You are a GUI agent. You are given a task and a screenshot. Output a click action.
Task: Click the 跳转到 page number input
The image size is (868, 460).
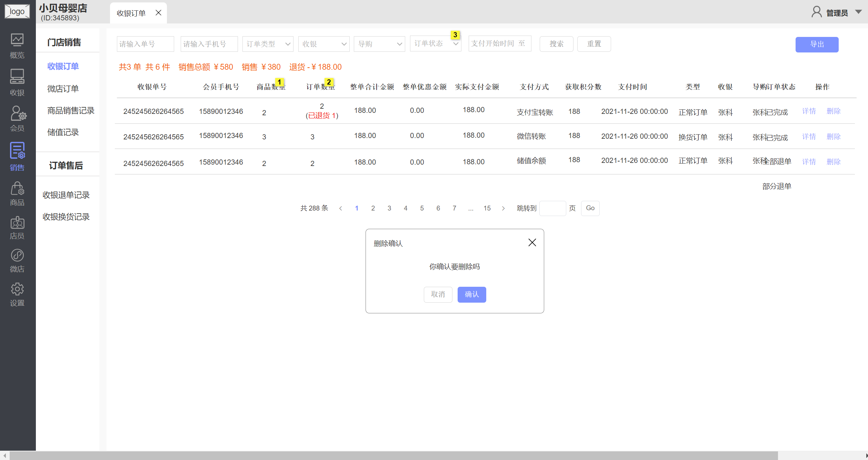(553, 208)
